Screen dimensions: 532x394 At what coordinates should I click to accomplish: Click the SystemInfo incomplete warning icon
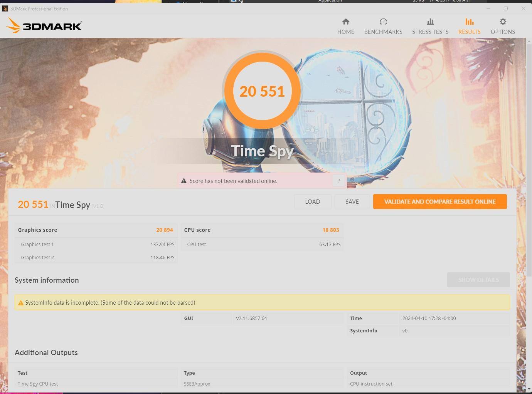pos(21,303)
